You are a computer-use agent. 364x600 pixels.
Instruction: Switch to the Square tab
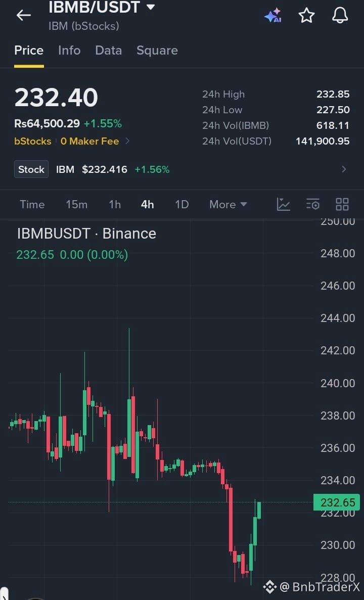(x=157, y=51)
